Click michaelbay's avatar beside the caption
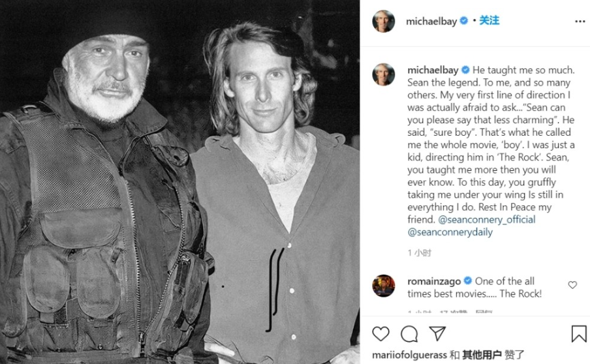The height and width of the screenshot is (364, 590). coord(383,74)
